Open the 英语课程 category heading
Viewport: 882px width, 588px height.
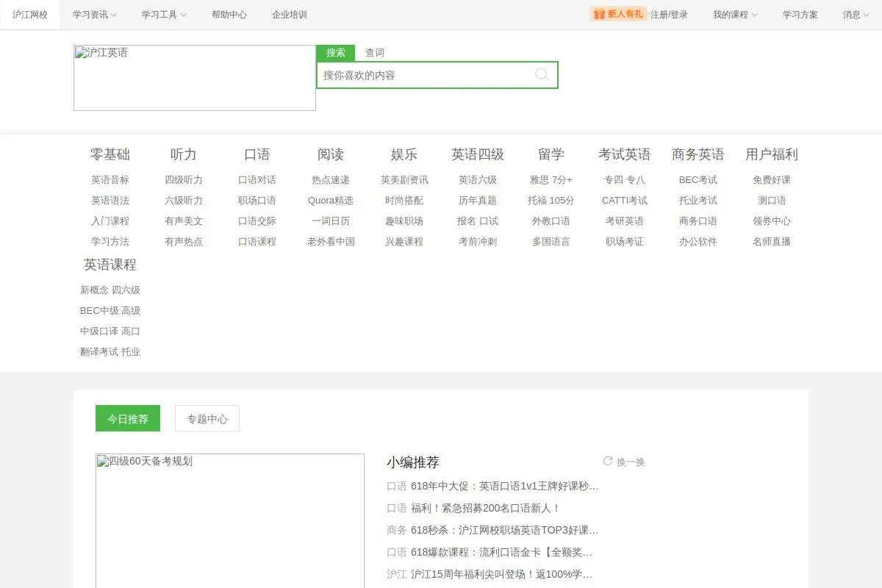pos(110,265)
